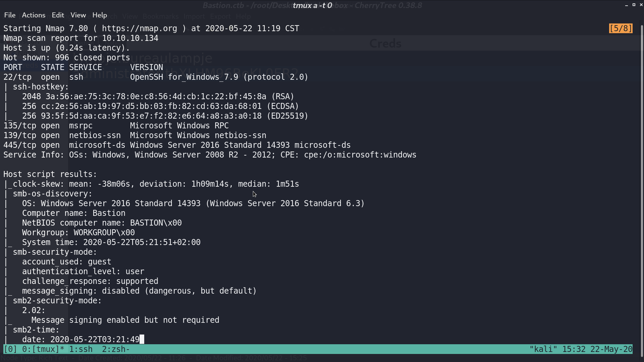Click the tmux 2:zsh- window label
Viewport: 644px width, 362px height.
116,349
